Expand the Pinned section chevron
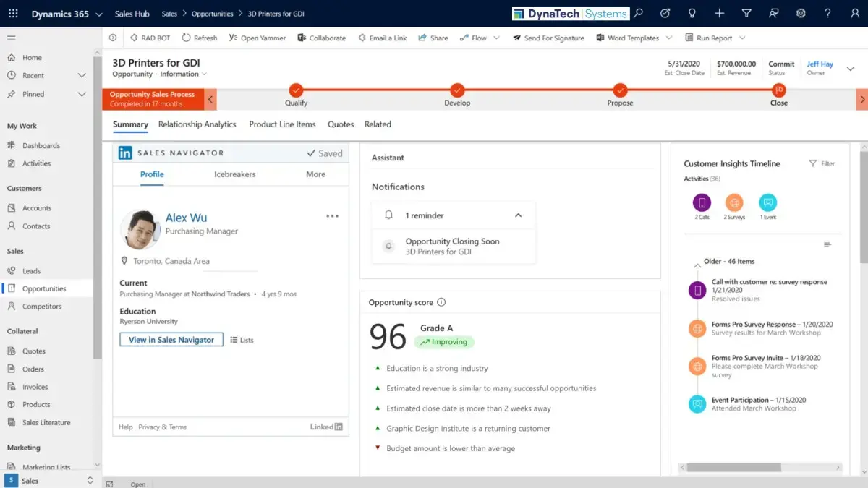868x488 pixels. tap(82, 94)
